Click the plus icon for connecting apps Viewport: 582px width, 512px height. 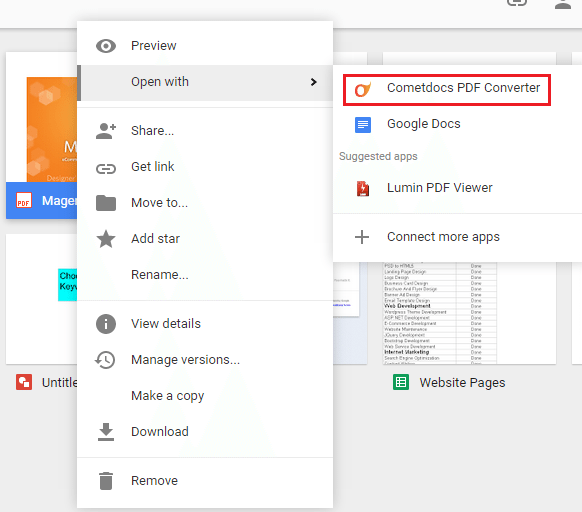tap(362, 237)
